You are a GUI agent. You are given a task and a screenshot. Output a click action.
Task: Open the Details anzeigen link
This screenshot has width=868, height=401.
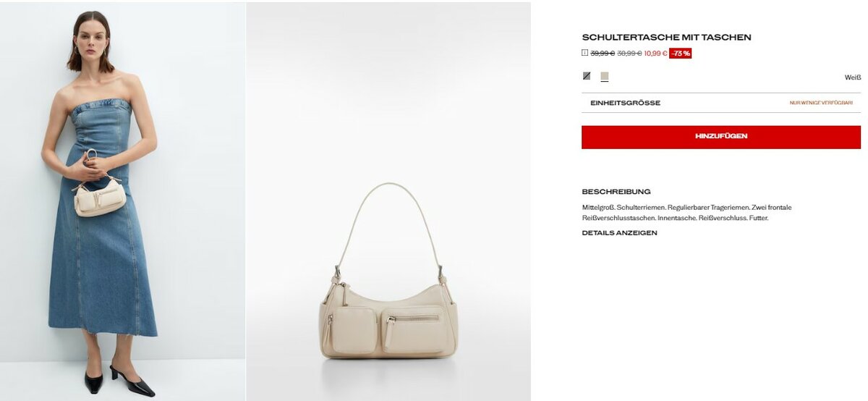point(620,233)
